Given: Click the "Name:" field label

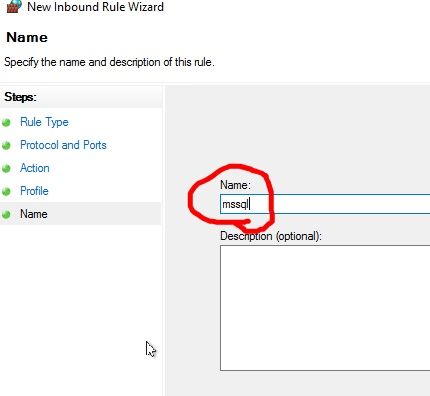Looking at the screenshot, I should tap(235, 185).
